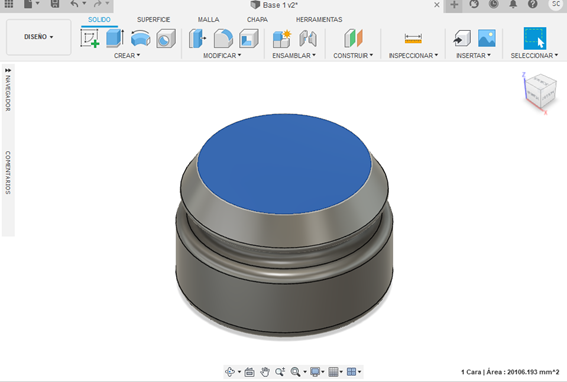Click the Press Pull tool icon
The height and width of the screenshot is (382, 567).
[x=197, y=38]
